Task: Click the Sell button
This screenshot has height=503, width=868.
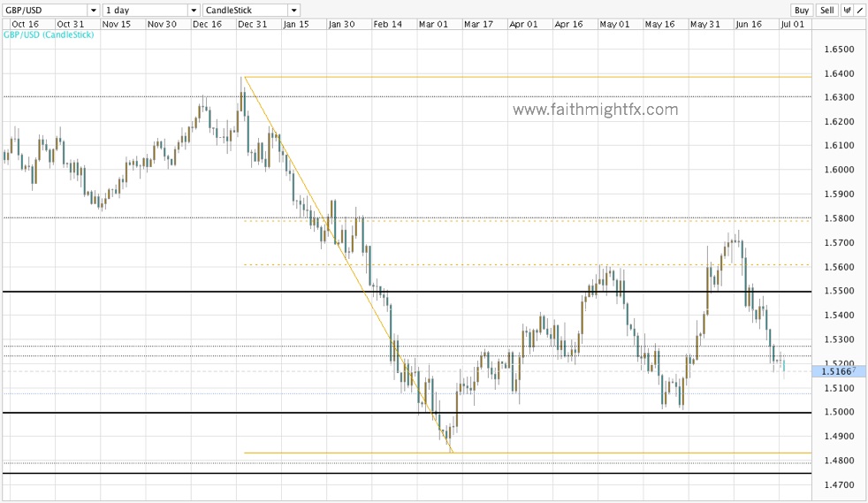Action: coord(827,10)
